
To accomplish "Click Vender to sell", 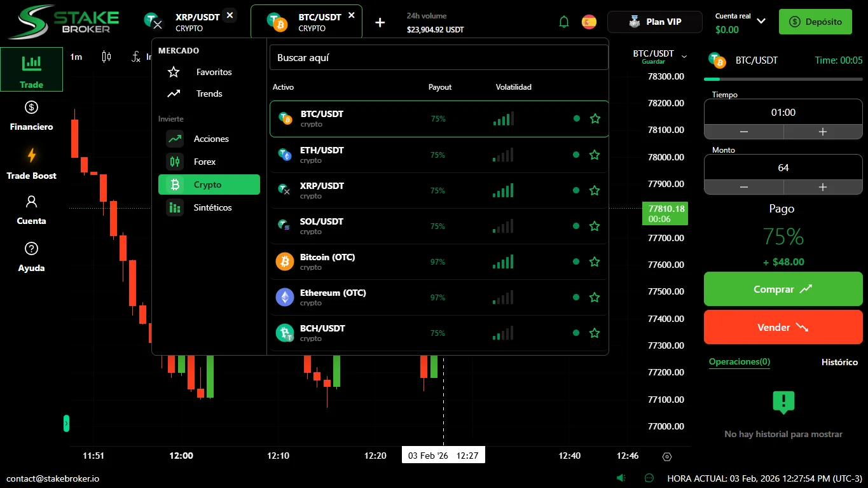I will [783, 327].
